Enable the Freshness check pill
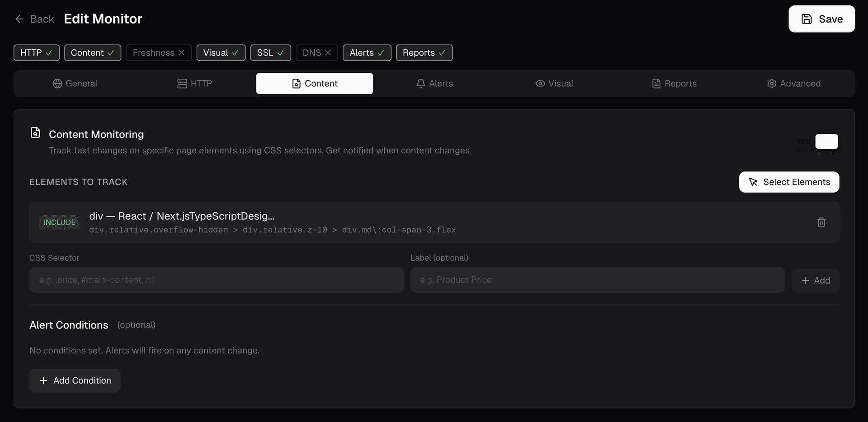 [158, 52]
